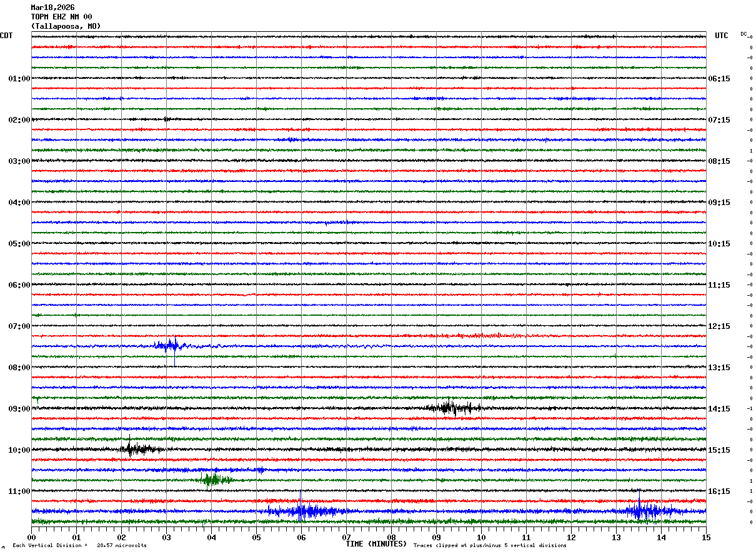
Task: Click minute 07 on the time axis
Action: 346,537
